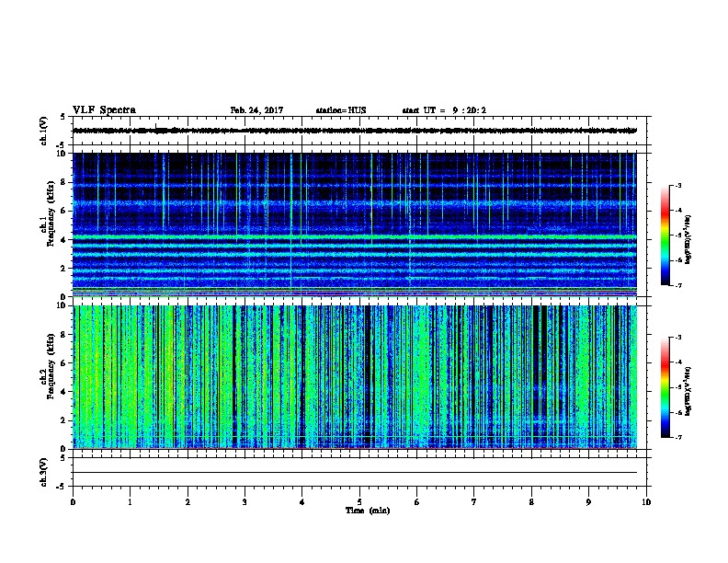Click the ch.1 waveform trace
The image size is (728, 563).
pyautogui.click(x=355, y=131)
